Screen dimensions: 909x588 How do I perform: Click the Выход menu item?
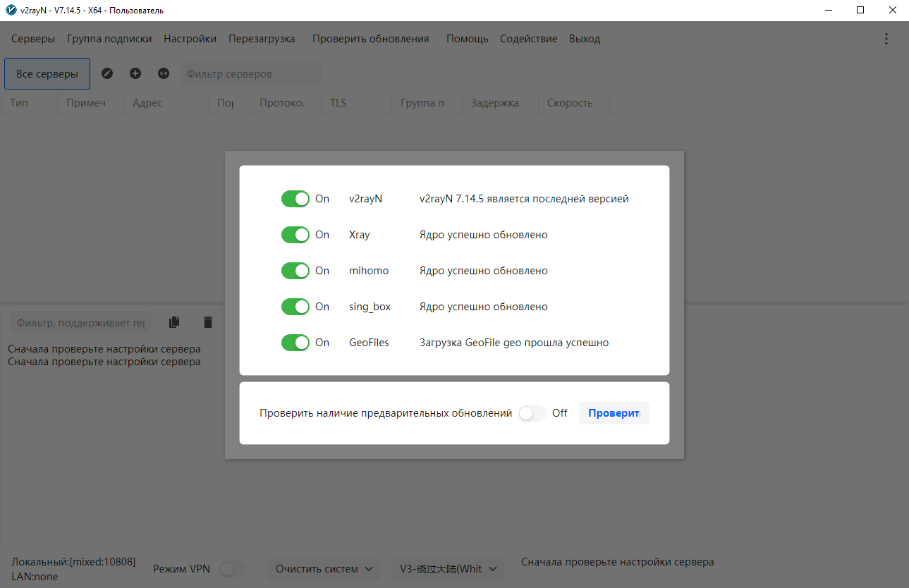(x=585, y=39)
